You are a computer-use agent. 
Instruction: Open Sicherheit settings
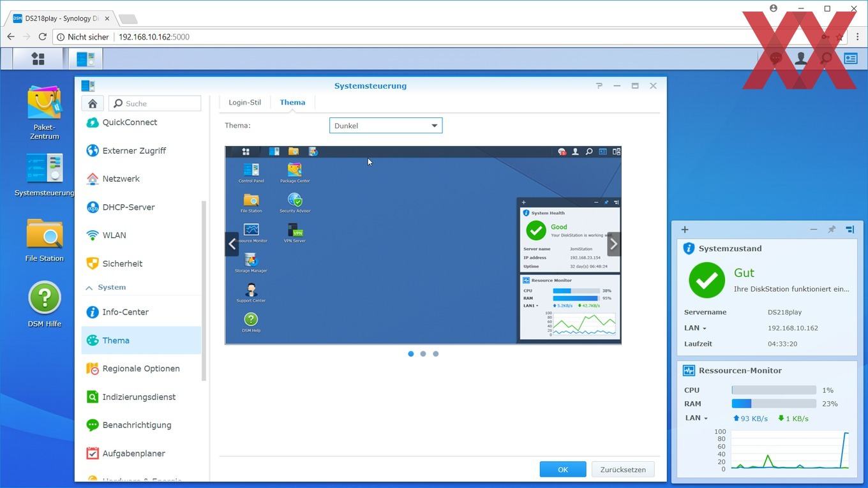[x=141, y=263]
